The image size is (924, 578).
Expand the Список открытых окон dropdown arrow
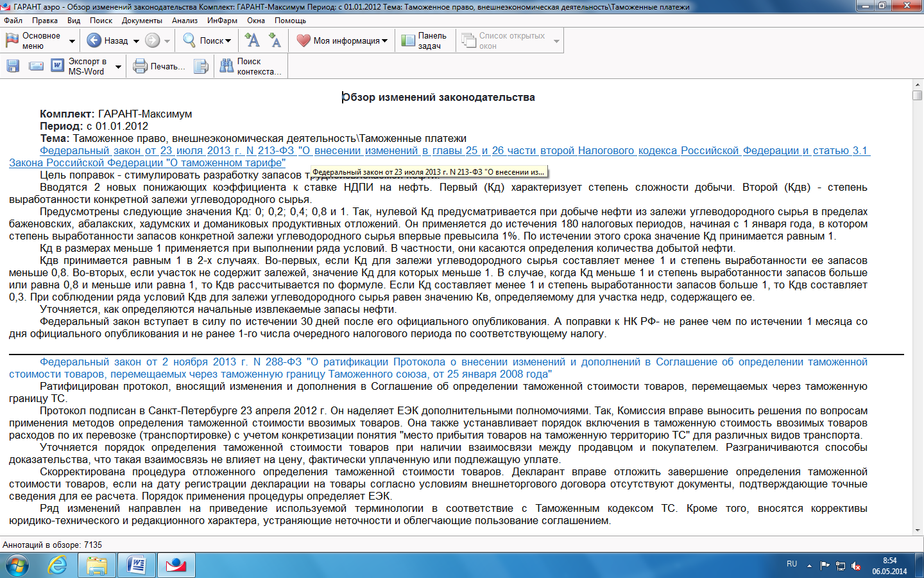point(556,41)
